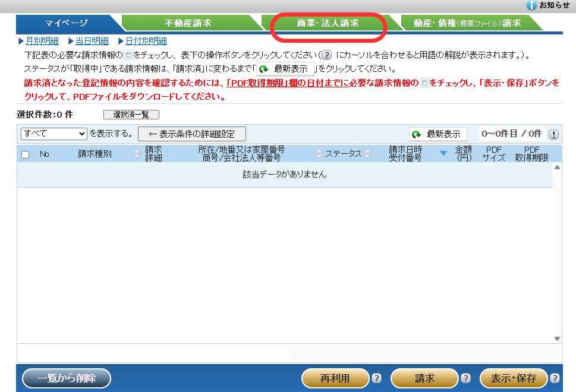Screen dimensions: 576x392
Task: Expand 表示条件の詳細設定 panel
Action: 191,134
